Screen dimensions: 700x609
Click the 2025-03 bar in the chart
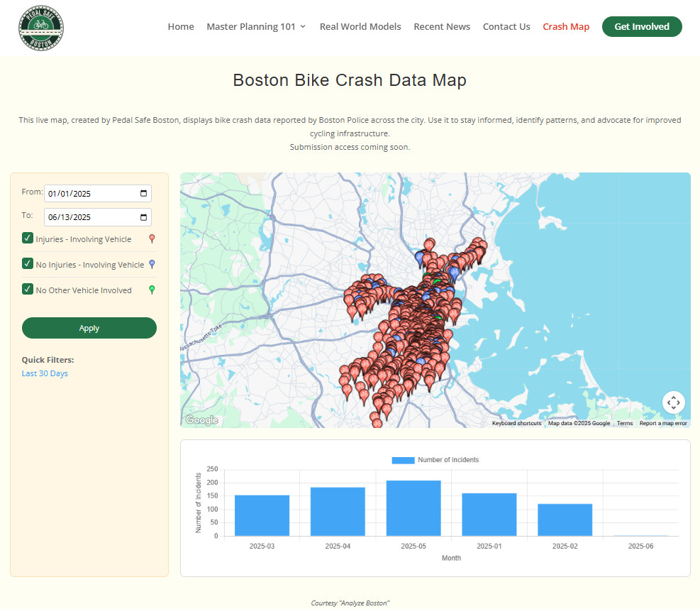pos(262,515)
